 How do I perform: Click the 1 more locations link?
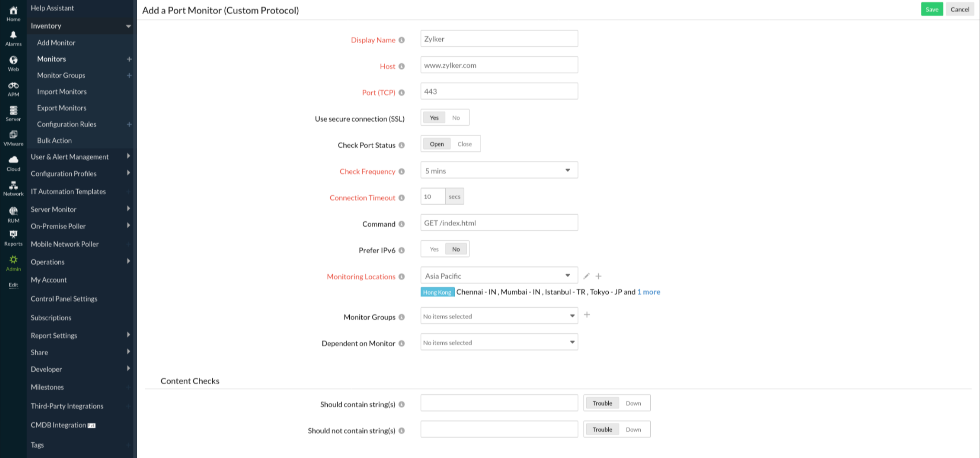(648, 292)
